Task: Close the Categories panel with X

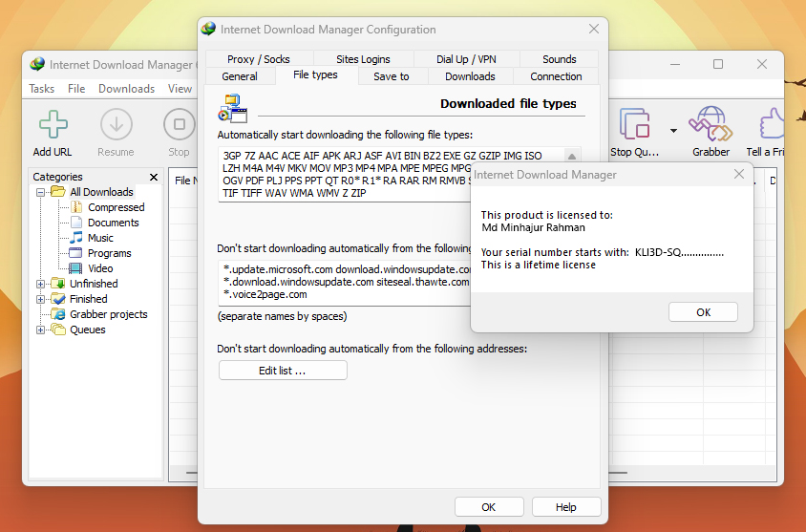Action: click(x=154, y=177)
